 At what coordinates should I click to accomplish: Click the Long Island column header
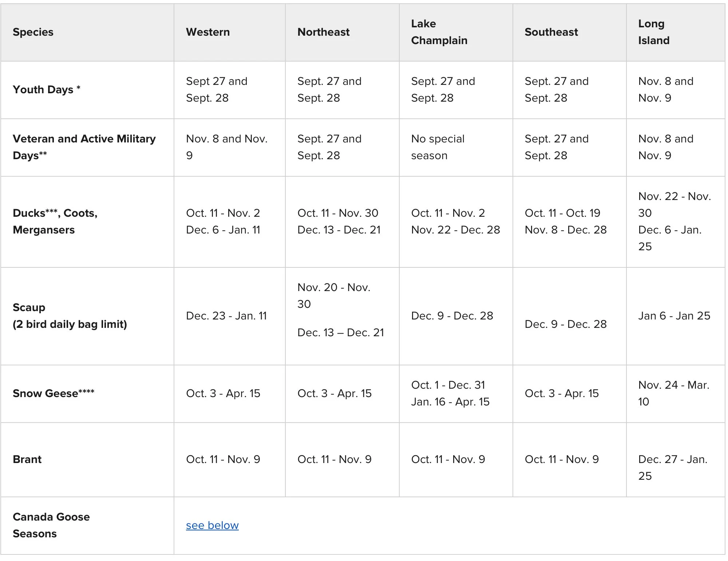tap(654, 32)
